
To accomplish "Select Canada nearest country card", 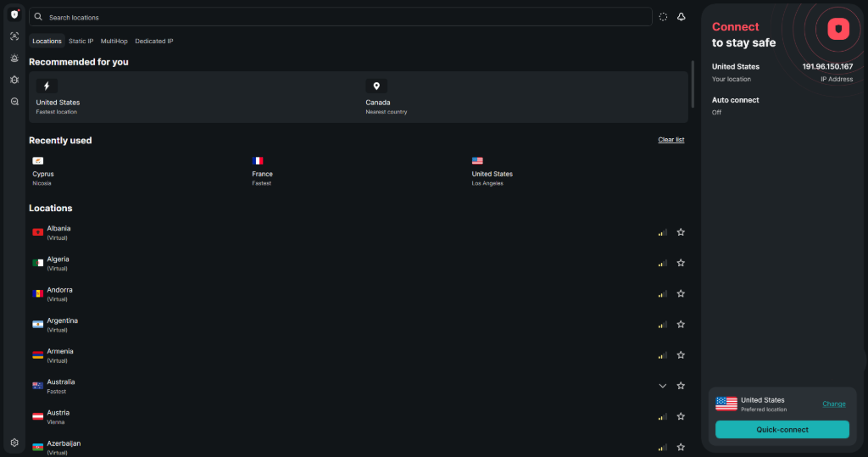I will tap(524, 97).
